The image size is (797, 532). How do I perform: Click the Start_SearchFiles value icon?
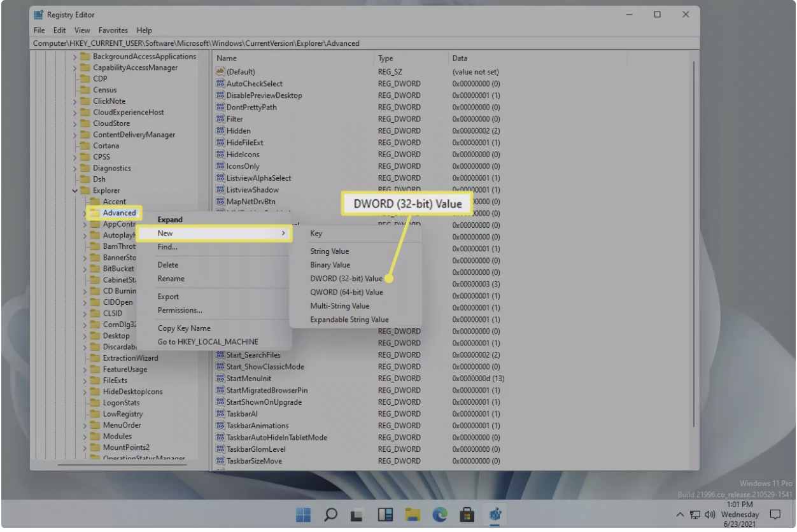point(221,355)
